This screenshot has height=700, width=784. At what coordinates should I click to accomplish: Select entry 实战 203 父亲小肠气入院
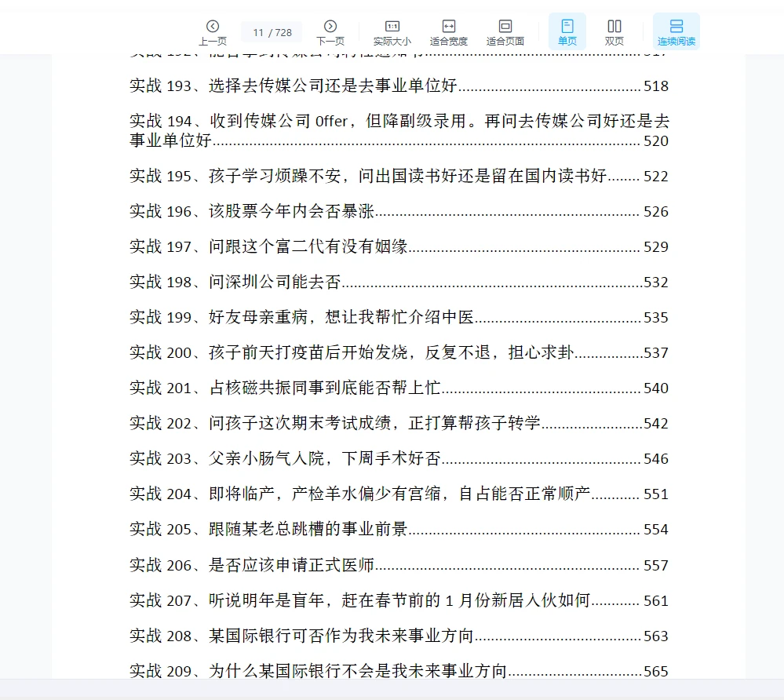399,458
